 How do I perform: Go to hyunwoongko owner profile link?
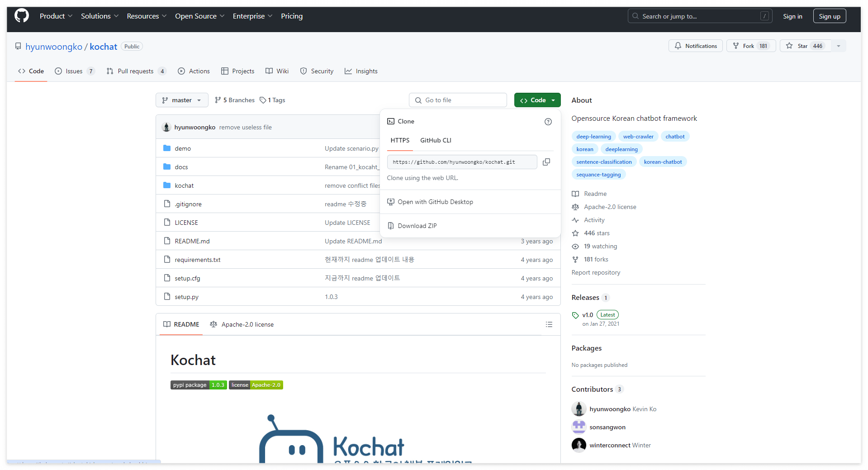click(54, 47)
